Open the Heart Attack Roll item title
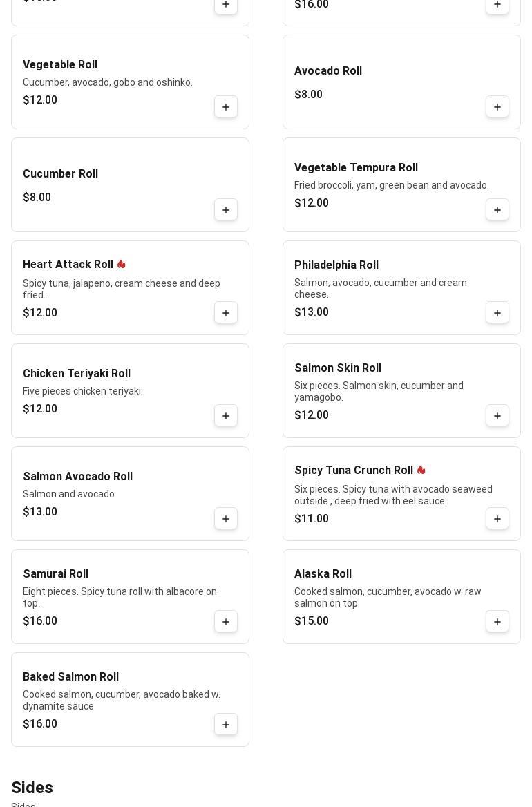The image size is (532, 807). [68, 265]
